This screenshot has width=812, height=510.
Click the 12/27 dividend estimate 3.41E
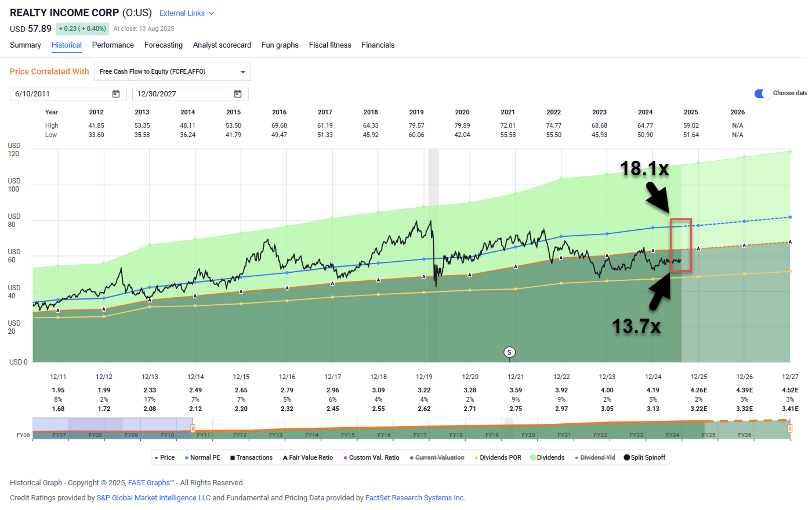coord(790,409)
